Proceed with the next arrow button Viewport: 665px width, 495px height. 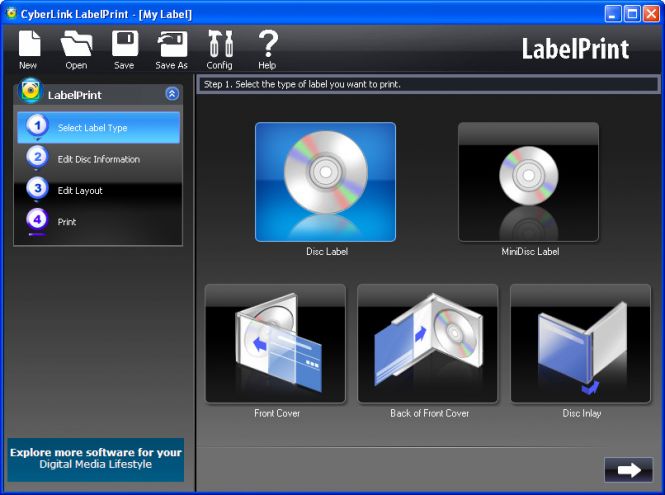(629, 470)
